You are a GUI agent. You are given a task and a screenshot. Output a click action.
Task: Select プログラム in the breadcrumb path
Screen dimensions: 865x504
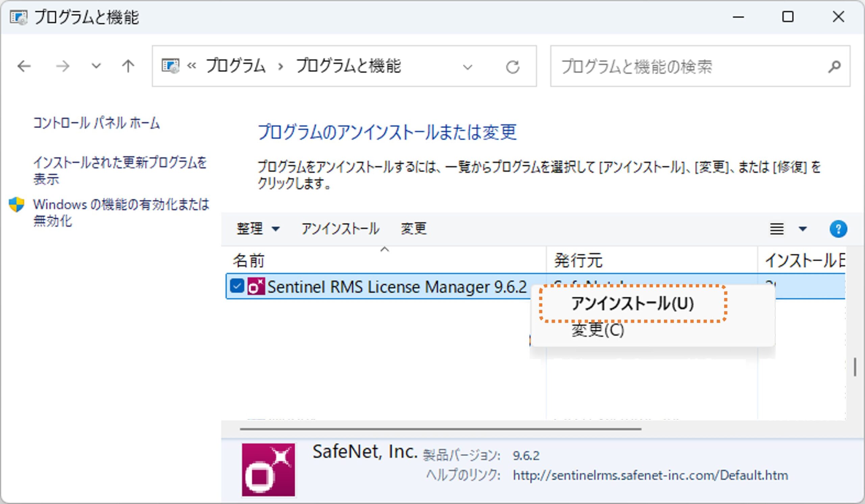click(236, 66)
